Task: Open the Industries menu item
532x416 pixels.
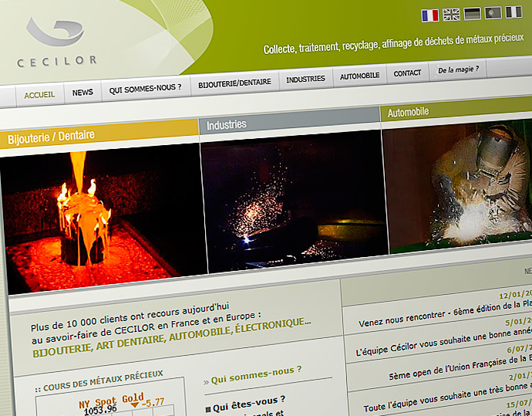Action: pos(305,79)
